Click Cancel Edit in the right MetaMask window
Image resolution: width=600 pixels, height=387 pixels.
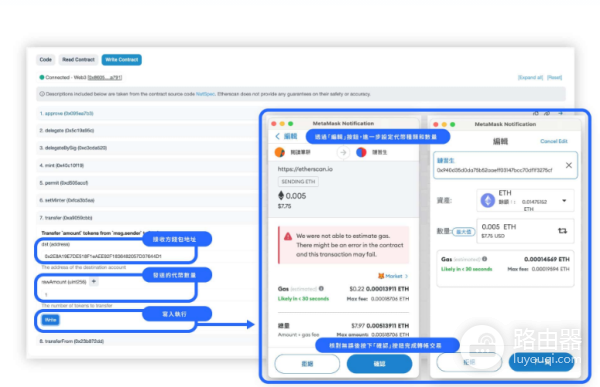tap(554, 141)
